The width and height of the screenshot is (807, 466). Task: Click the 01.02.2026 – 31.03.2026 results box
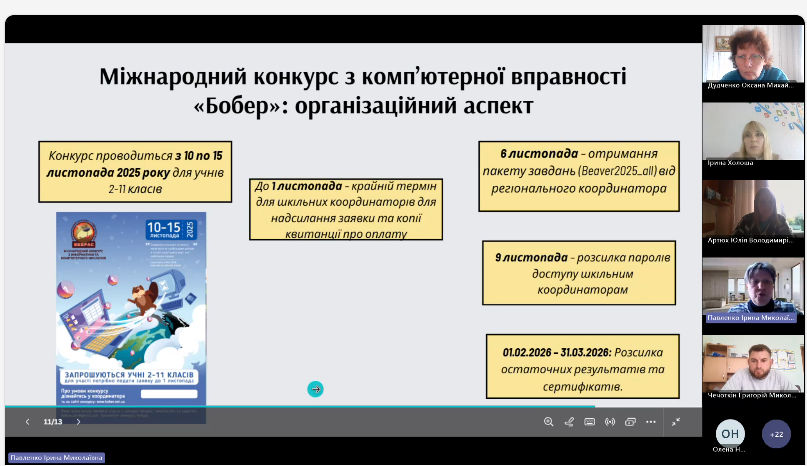pyautogui.click(x=583, y=366)
